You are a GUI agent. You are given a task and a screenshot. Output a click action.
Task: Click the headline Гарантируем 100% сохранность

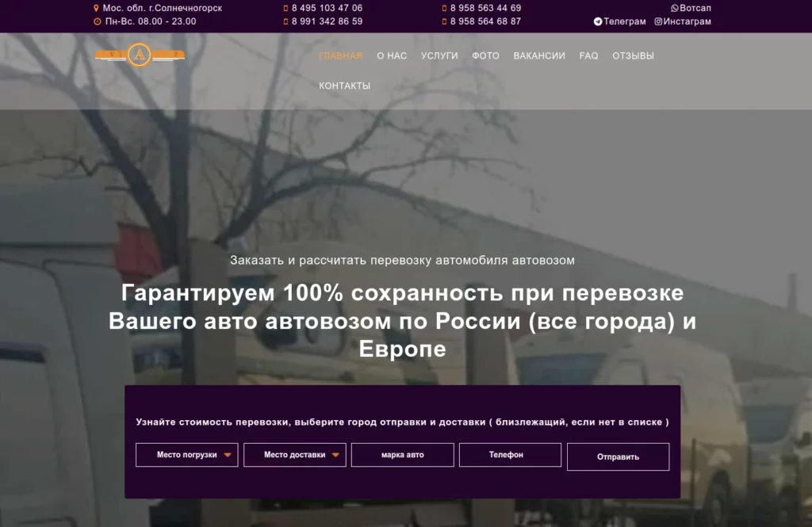click(x=402, y=321)
